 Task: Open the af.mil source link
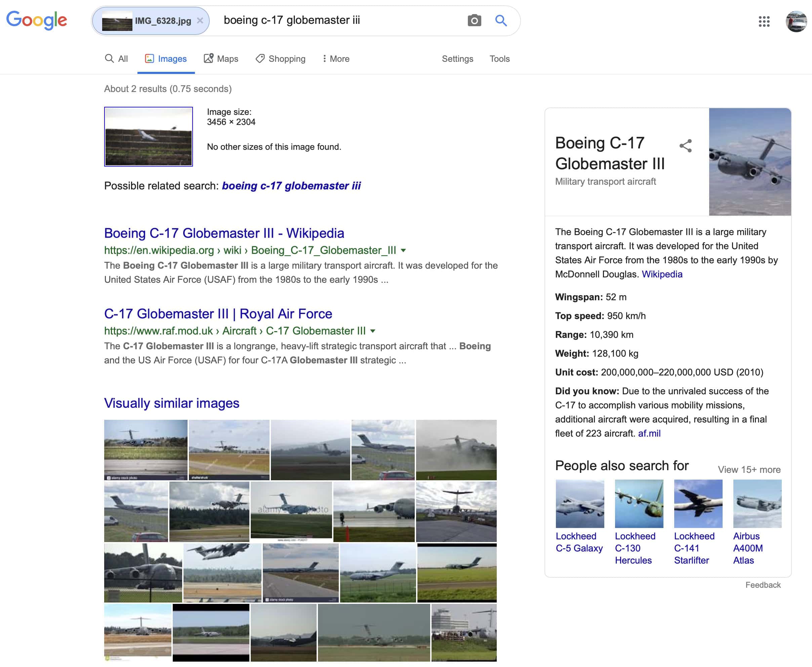tap(649, 433)
